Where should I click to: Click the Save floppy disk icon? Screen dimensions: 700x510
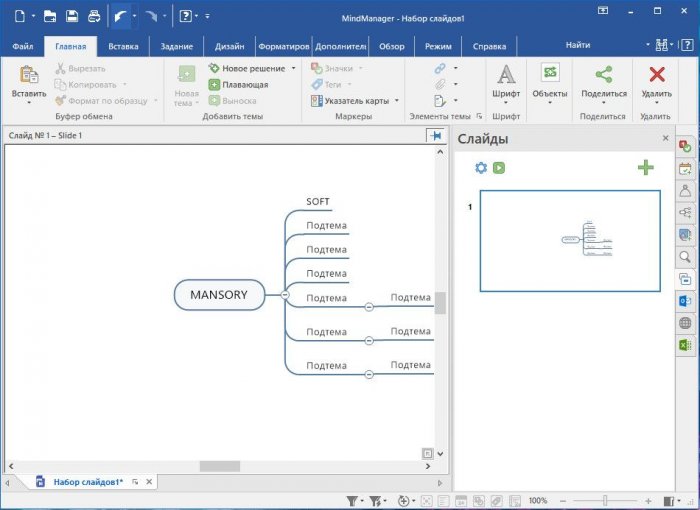[72, 17]
